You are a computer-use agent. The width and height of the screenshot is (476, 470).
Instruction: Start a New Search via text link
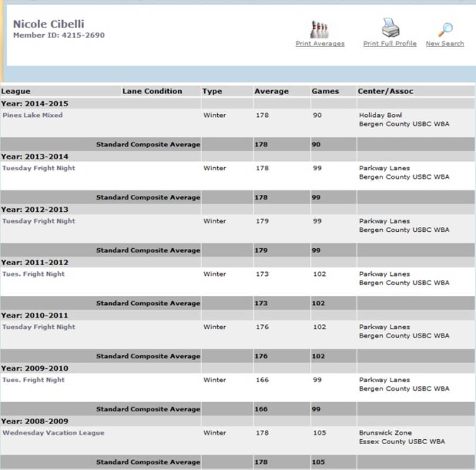(x=445, y=43)
